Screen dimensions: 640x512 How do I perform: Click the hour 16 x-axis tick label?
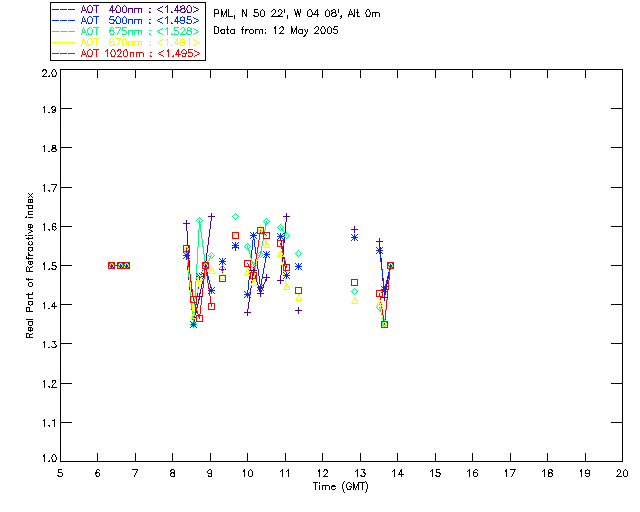pyautogui.click(x=472, y=473)
